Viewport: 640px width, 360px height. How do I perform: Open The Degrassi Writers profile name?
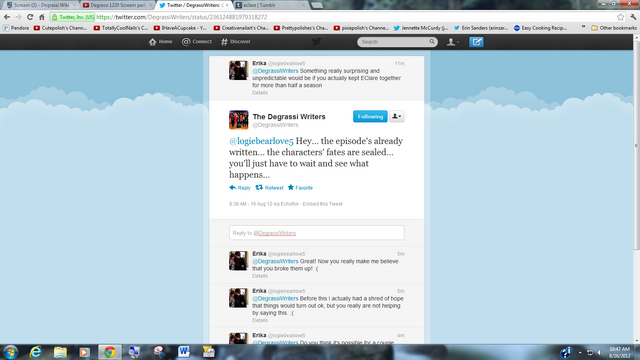tap(289, 117)
